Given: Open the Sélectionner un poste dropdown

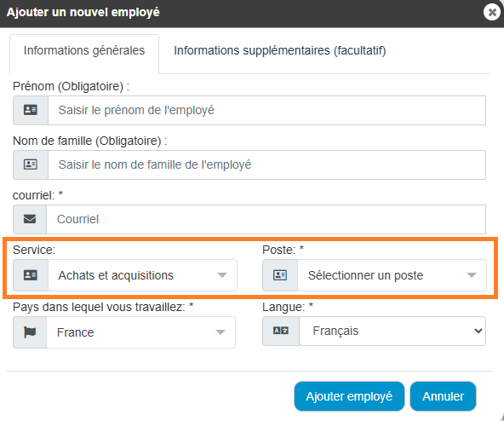Looking at the screenshot, I should [x=392, y=275].
